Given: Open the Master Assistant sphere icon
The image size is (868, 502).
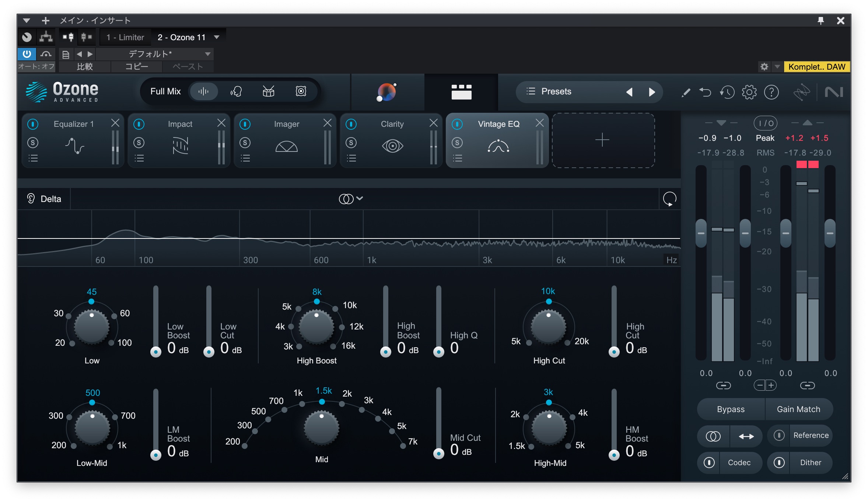Looking at the screenshot, I should click(386, 92).
